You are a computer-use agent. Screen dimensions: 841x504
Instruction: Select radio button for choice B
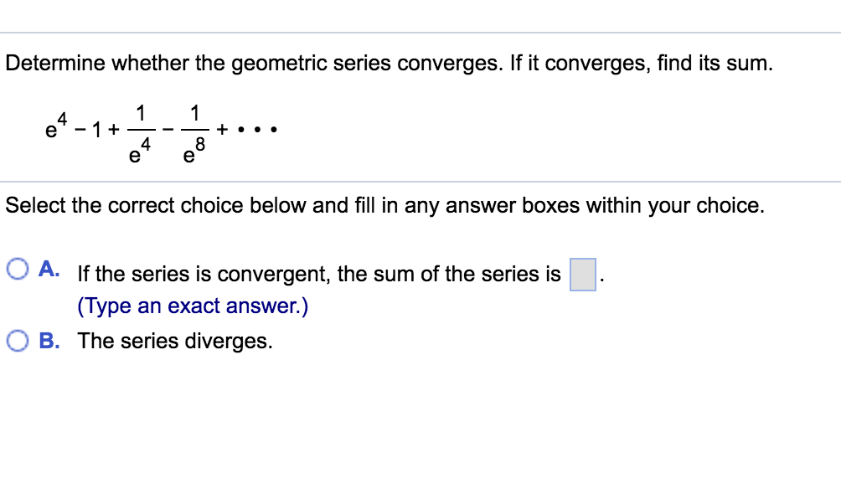coord(18,341)
